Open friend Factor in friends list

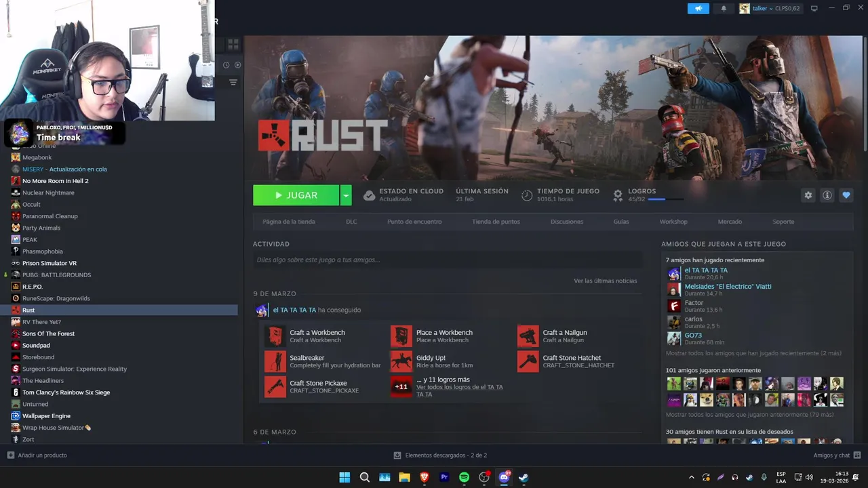[694, 302]
